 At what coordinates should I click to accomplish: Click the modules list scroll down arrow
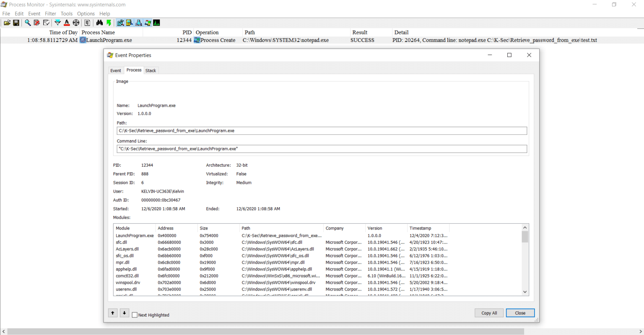pyautogui.click(x=525, y=292)
